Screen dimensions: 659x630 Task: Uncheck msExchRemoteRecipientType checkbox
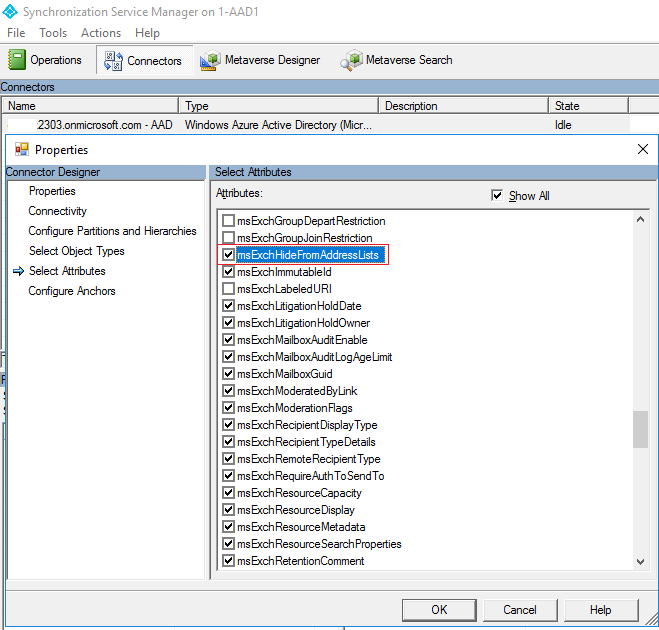pyautogui.click(x=228, y=459)
